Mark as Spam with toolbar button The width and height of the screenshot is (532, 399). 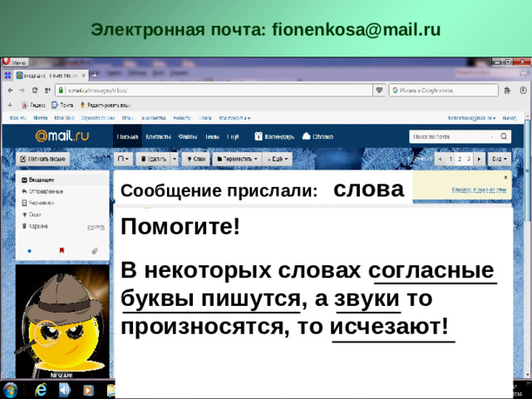click(x=196, y=159)
